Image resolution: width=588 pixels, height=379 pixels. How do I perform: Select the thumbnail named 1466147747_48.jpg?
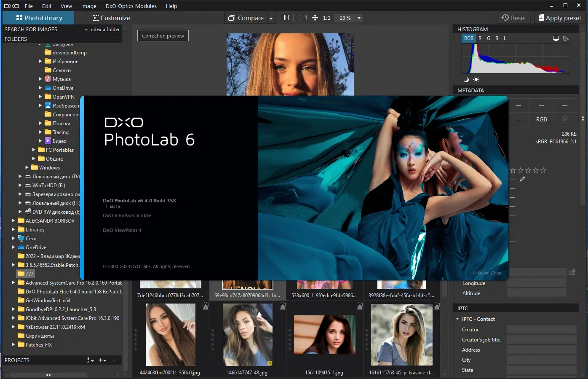pos(247,335)
